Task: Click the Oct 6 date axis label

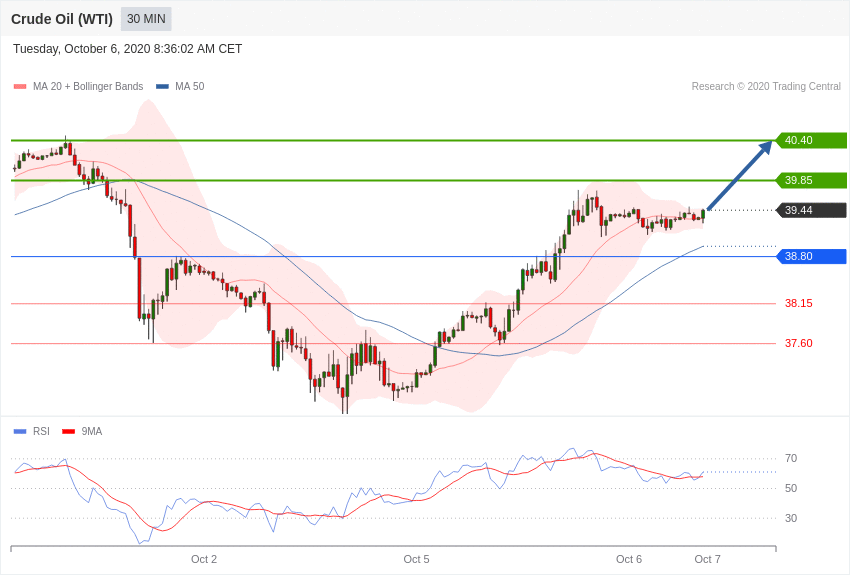Action: pos(629,559)
